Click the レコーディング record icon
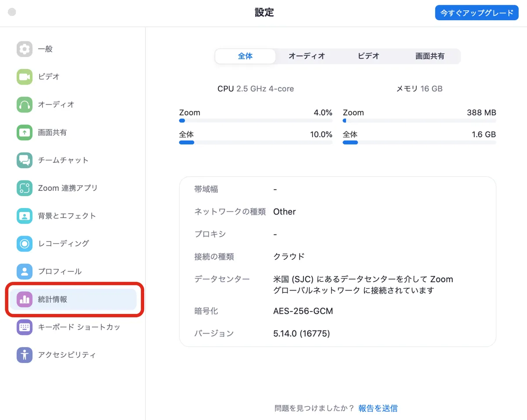The image size is (527, 420). tap(25, 244)
